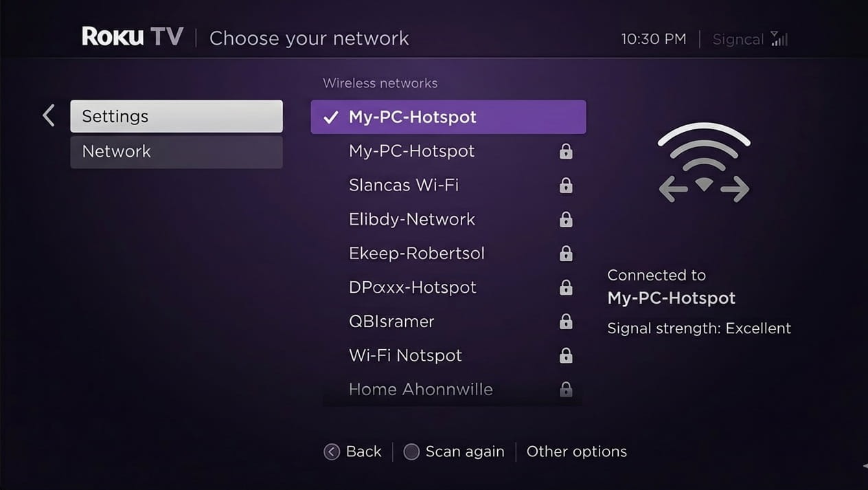Click the lock icon beside Wi-Fi Notspot

(566, 355)
